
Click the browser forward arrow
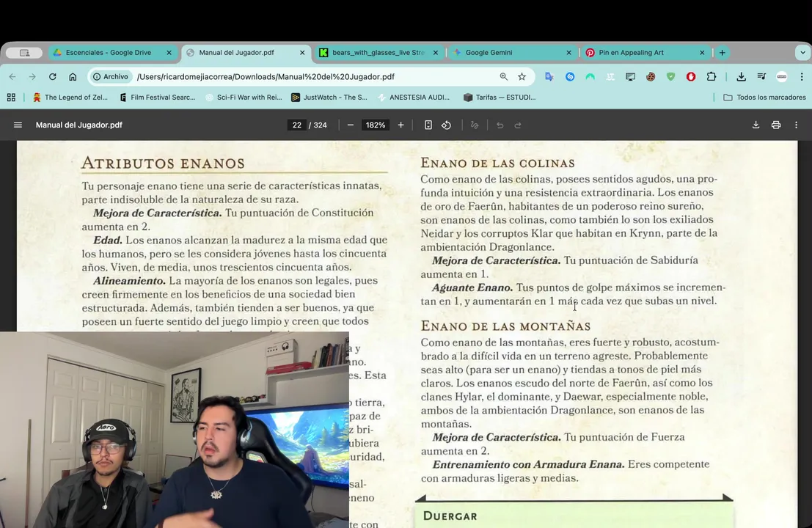coord(32,76)
